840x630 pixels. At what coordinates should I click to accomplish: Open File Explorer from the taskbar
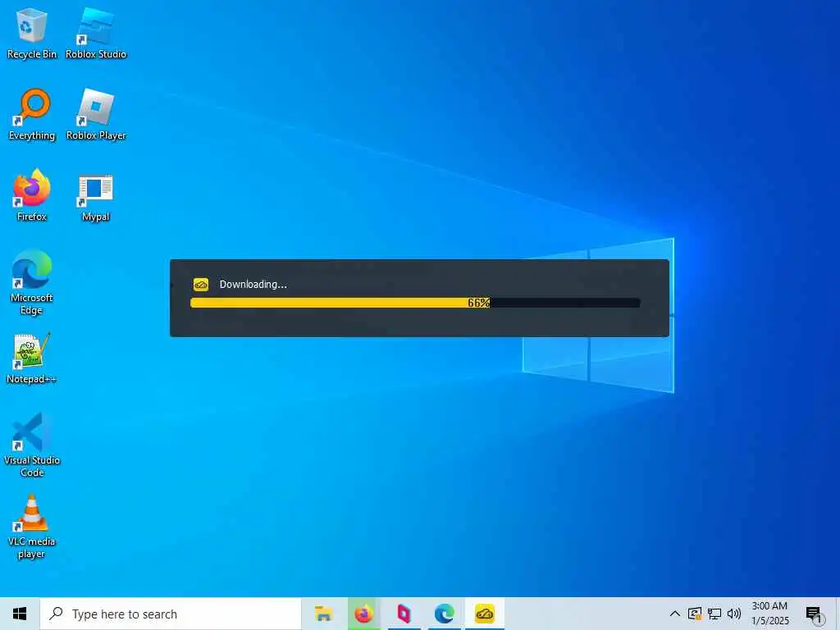(323, 614)
